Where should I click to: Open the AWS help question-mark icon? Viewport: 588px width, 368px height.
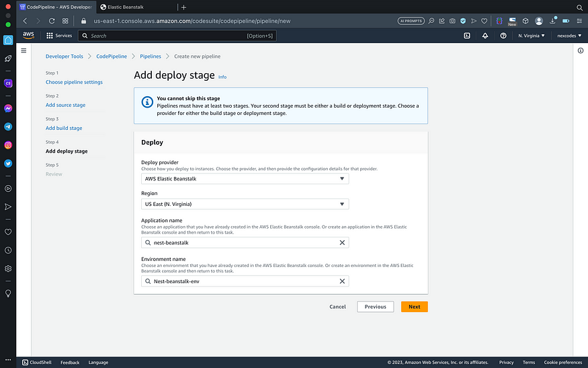503,36
